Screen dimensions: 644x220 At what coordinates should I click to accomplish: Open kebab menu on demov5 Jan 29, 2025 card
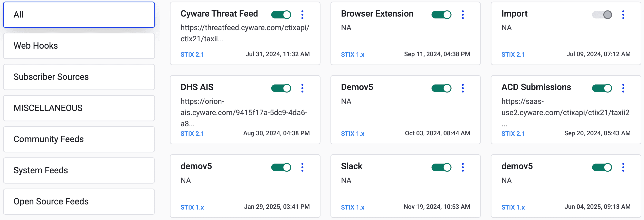tap(302, 167)
